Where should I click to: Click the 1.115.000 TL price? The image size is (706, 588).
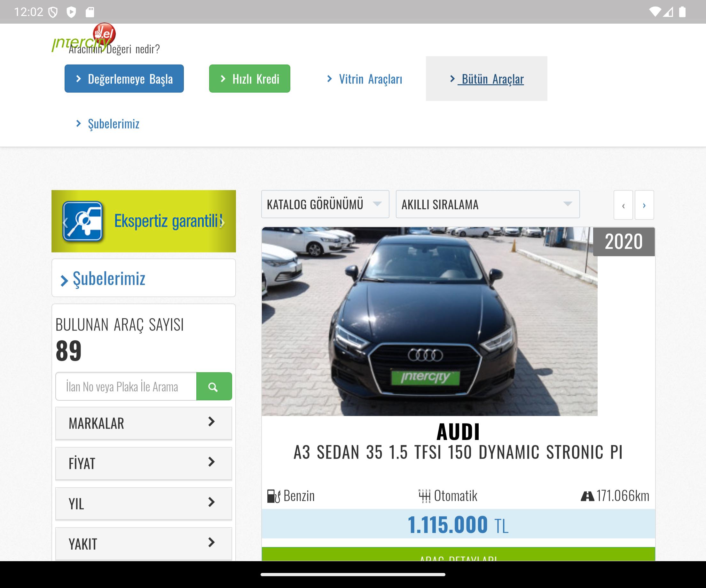pyautogui.click(x=458, y=524)
